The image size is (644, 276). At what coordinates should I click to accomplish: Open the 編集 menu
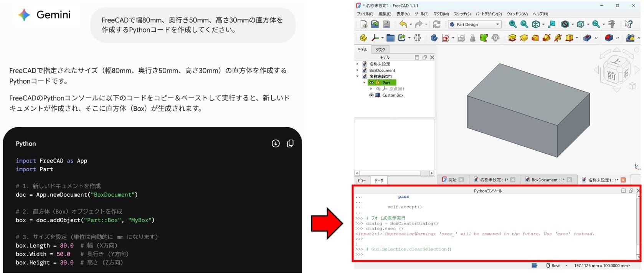pyautogui.click(x=385, y=14)
